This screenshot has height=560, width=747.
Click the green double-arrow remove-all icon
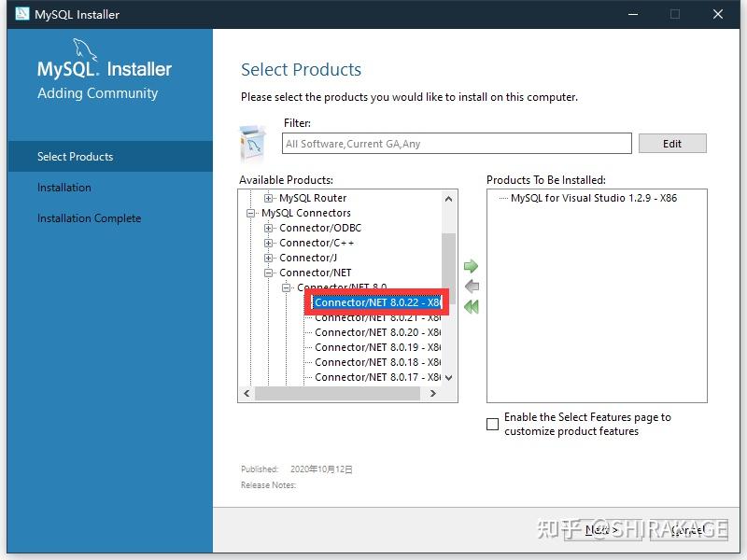point(472,307)
